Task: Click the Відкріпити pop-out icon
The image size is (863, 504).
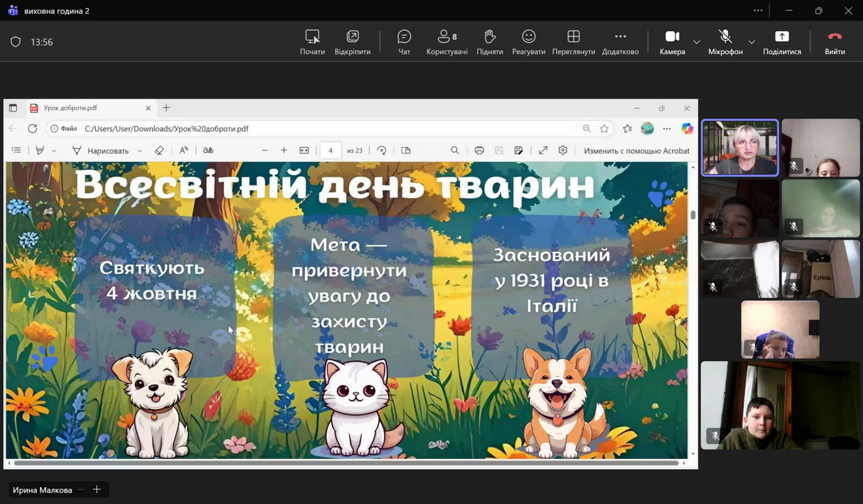Action: (x=352, y=42)
